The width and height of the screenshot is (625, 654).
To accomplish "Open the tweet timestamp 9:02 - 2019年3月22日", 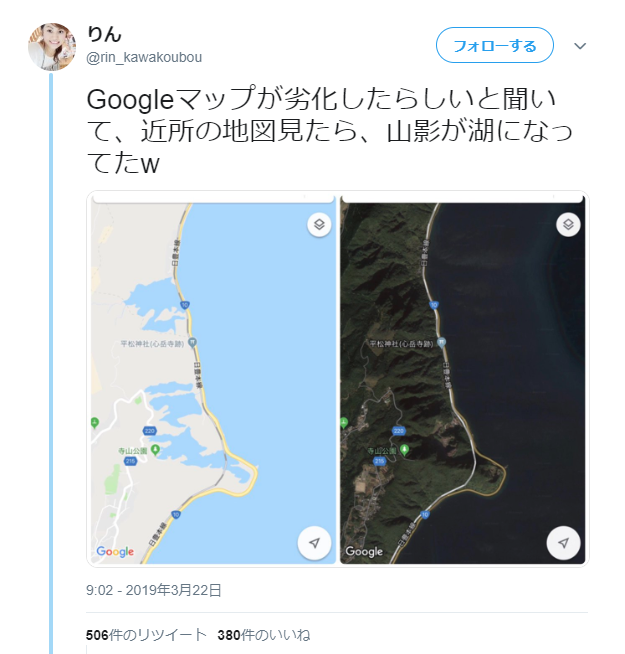I will [x=154, y=590].
